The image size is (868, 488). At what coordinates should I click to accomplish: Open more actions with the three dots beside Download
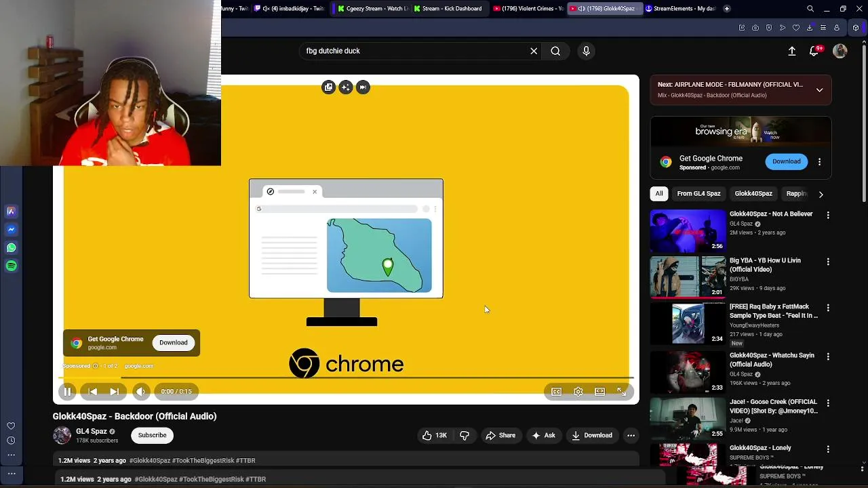coord(631,435)
